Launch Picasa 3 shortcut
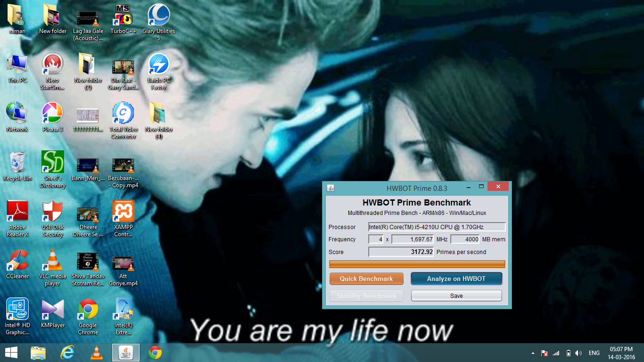This screenshot has height=362, width=644. [x=52, y=113]
